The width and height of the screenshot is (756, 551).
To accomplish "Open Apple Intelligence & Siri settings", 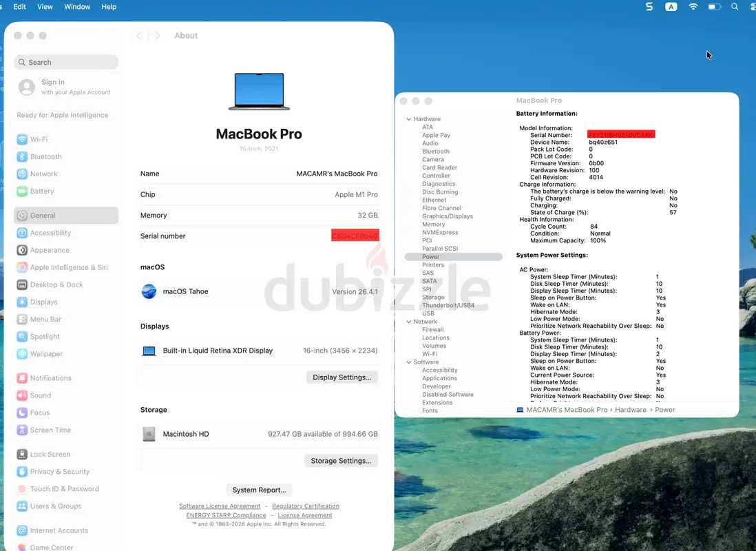I will [x=68, y=267].
